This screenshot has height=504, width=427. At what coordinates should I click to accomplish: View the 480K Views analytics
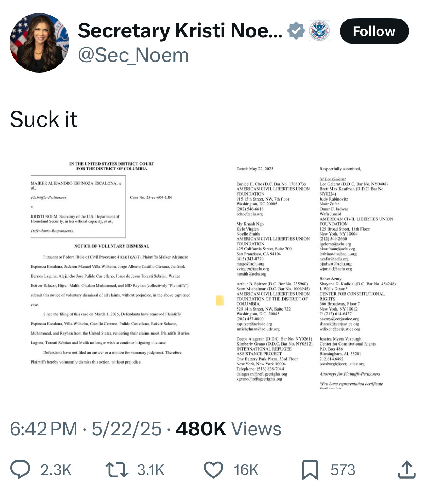point(228,429)
